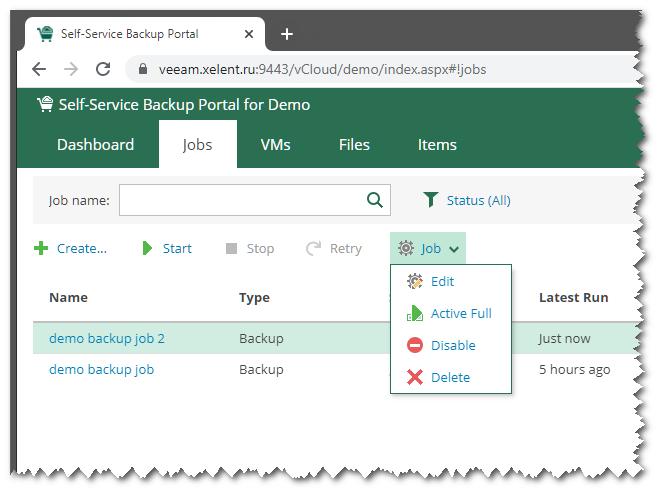662x495 pixels.
Task: Switch to the Dashboard tab
Action: point(95,144)
